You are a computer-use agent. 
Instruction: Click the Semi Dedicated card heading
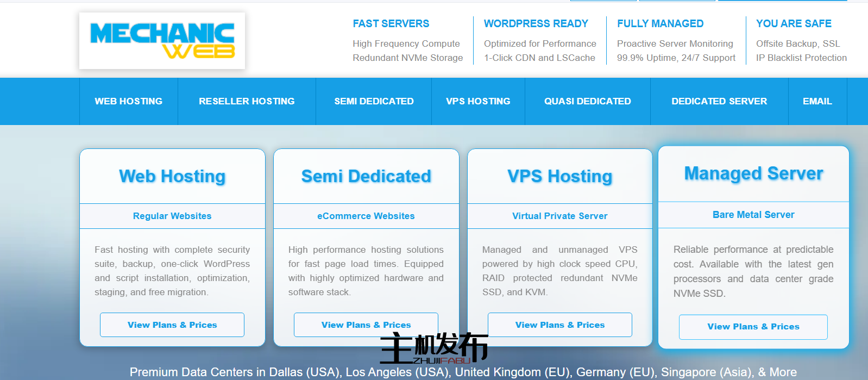(x=366, y=176)
